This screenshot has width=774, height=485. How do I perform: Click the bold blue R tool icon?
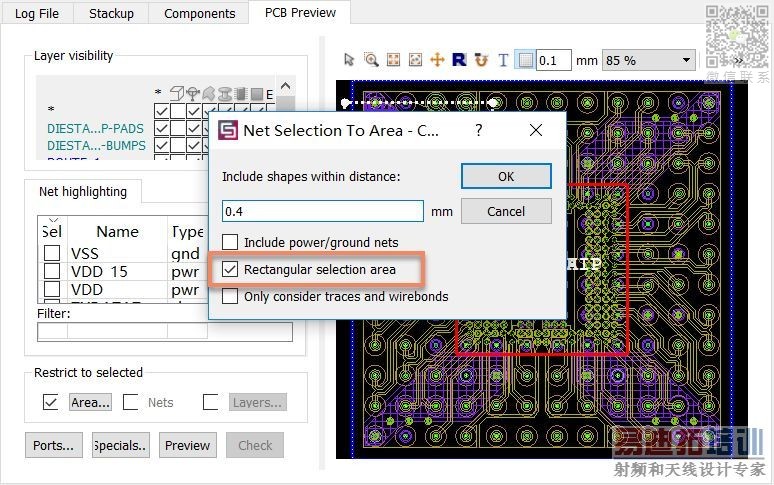459,60
